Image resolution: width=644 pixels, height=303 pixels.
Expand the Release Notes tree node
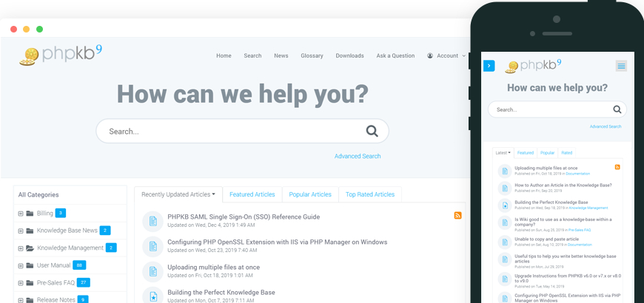pyautogui.click(x=21, y=300)
